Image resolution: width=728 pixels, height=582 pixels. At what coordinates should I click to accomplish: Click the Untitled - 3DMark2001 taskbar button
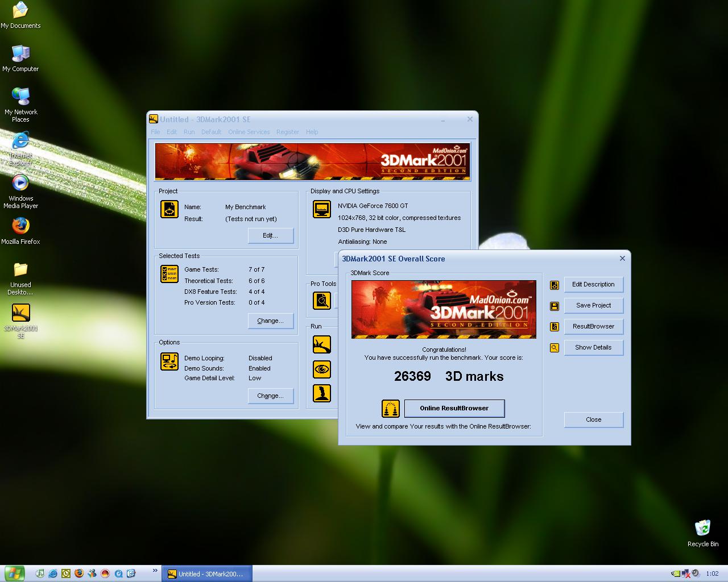206,574
